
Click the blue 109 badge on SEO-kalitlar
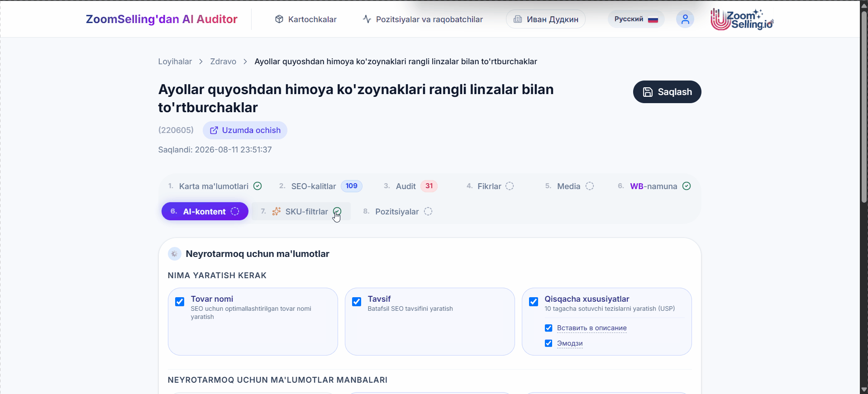(x=352, y=186)
